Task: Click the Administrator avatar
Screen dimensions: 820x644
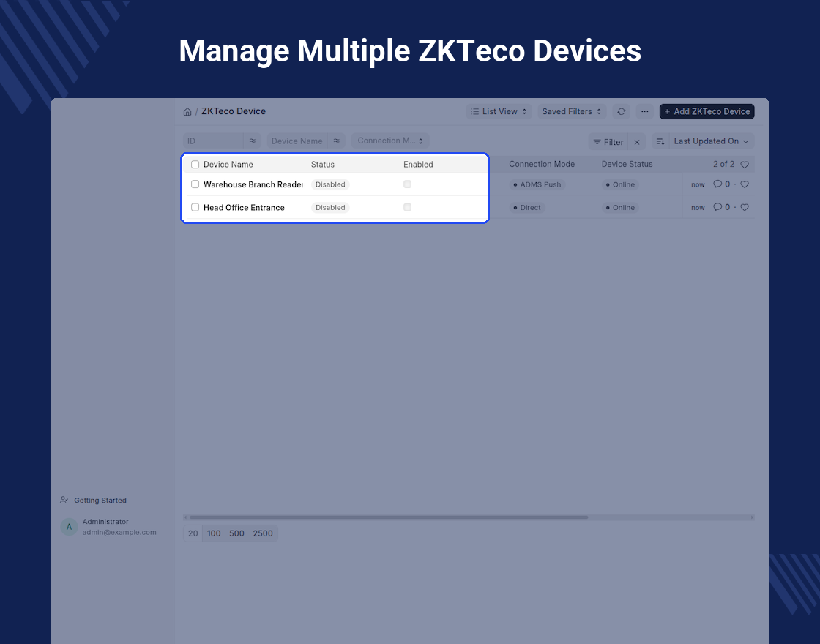Action: 69,527
